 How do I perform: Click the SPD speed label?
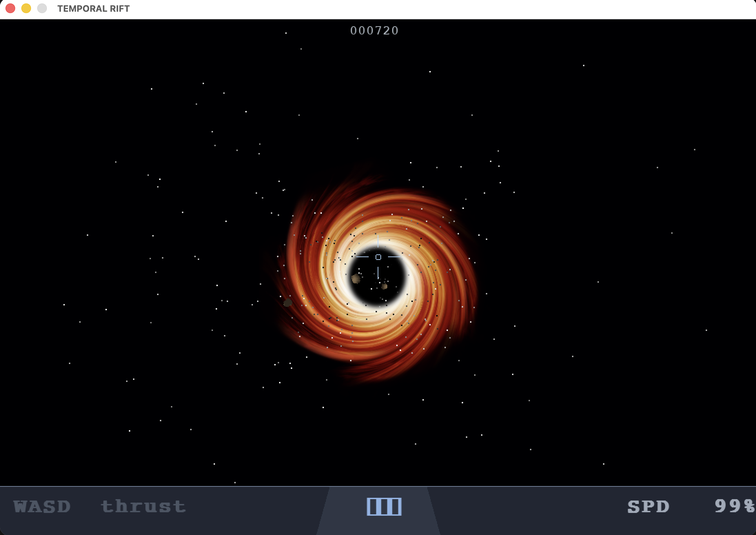coord(648,506)
